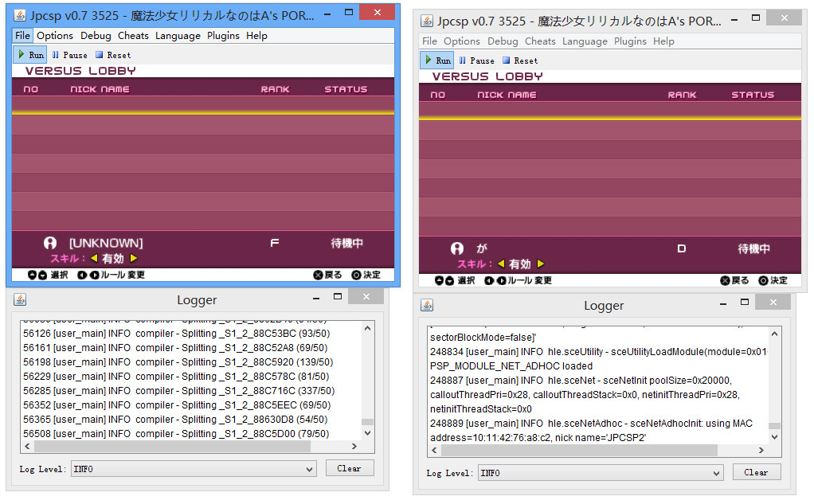Click scroll left arrow in right Logger

point(435,450)
